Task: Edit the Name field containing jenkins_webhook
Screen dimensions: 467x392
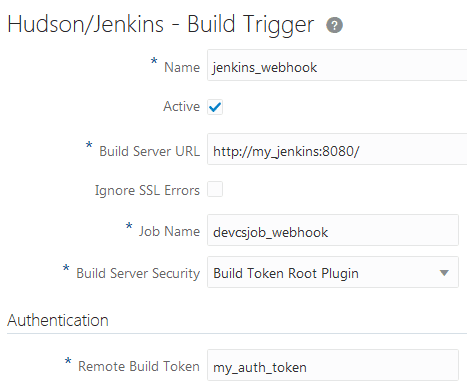Action: [x=337, y=65]
